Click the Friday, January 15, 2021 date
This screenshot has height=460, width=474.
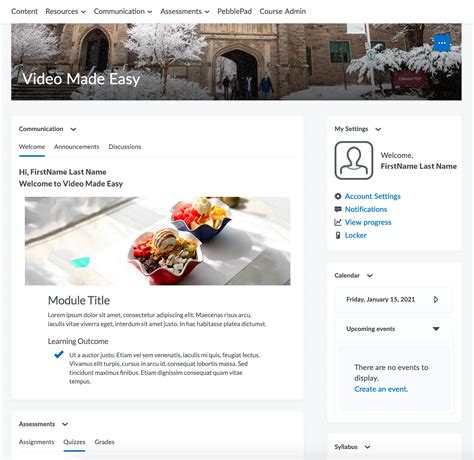(x=380, y=299)
